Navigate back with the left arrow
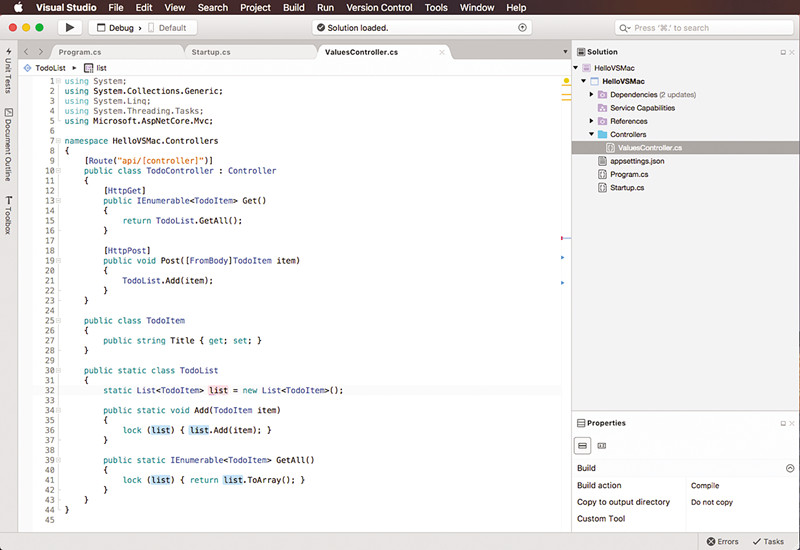 [x=26, y=50]
